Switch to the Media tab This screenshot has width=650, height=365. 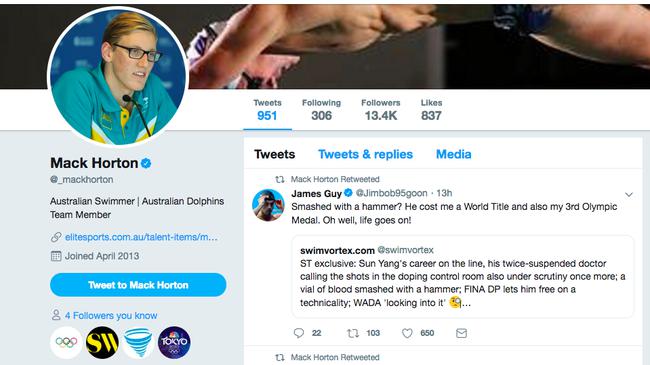coord(454,154)
